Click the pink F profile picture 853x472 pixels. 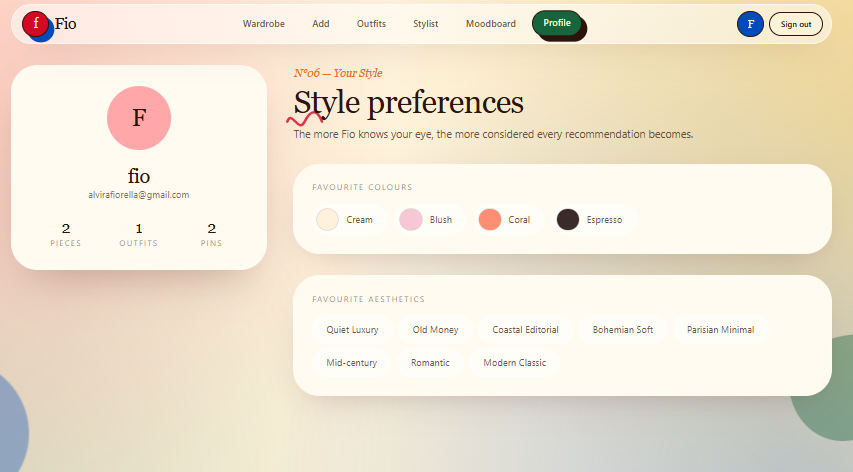[x=139, y=117]
